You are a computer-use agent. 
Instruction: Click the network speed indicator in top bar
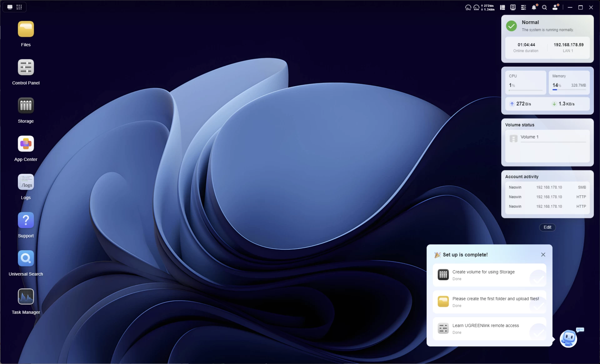(488, 7)
